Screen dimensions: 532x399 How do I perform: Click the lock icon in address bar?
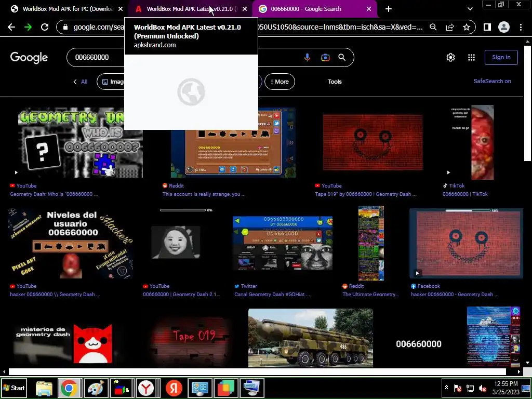65,27
